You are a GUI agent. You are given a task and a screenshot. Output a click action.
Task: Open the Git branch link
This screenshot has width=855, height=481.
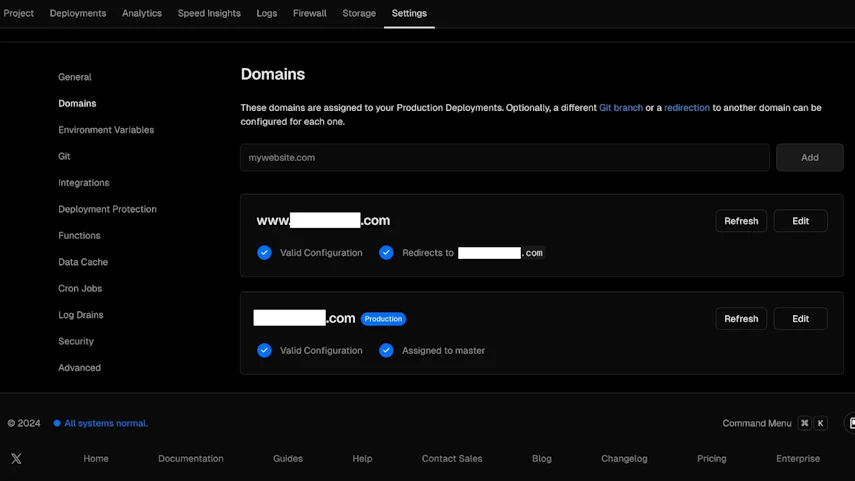point(621,107)
